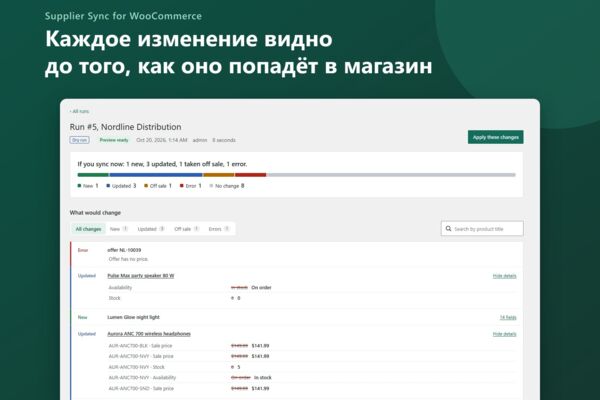Click the red Error segment of progress bar
Screen dimensions: 600x400
point(251,175)
